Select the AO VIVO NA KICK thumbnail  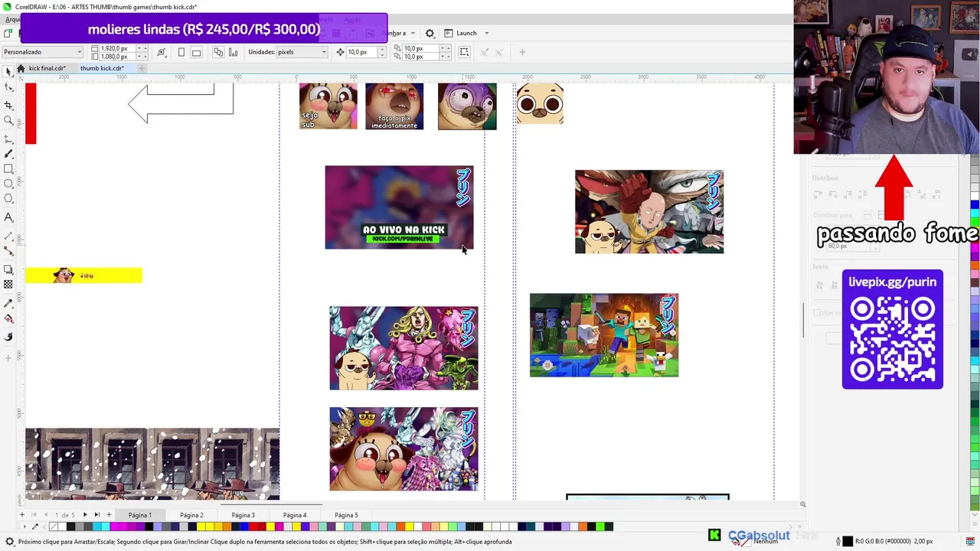[x=399, y=207]
